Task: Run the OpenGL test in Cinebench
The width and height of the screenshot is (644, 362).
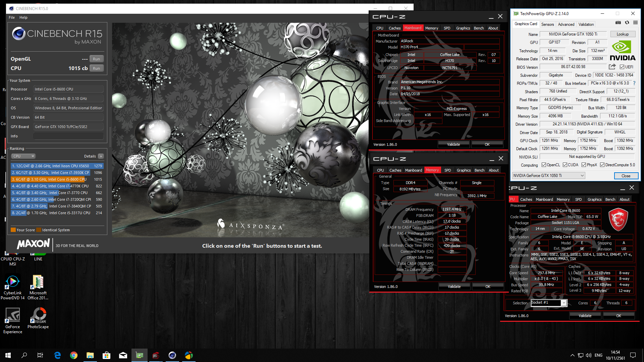Action: tap(96, 59)
